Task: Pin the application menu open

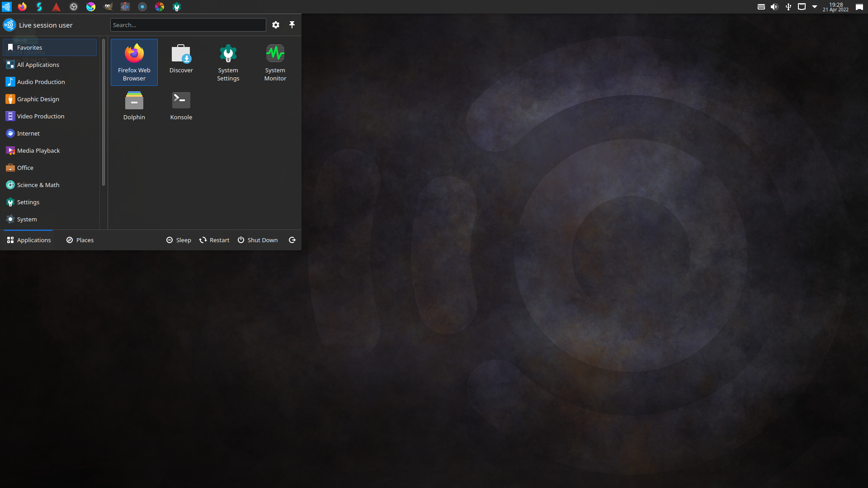Action: [292, 25]
